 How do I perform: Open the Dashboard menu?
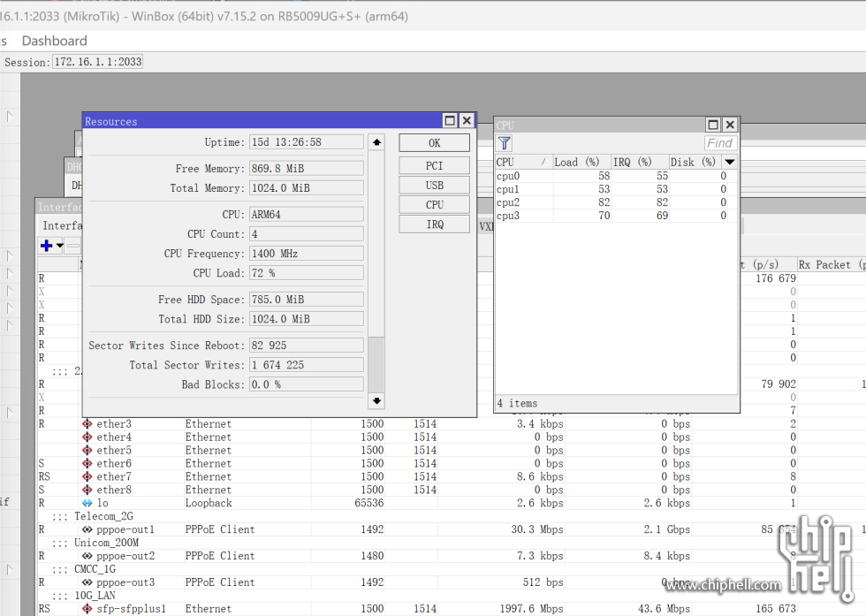[x=54, y=41]
